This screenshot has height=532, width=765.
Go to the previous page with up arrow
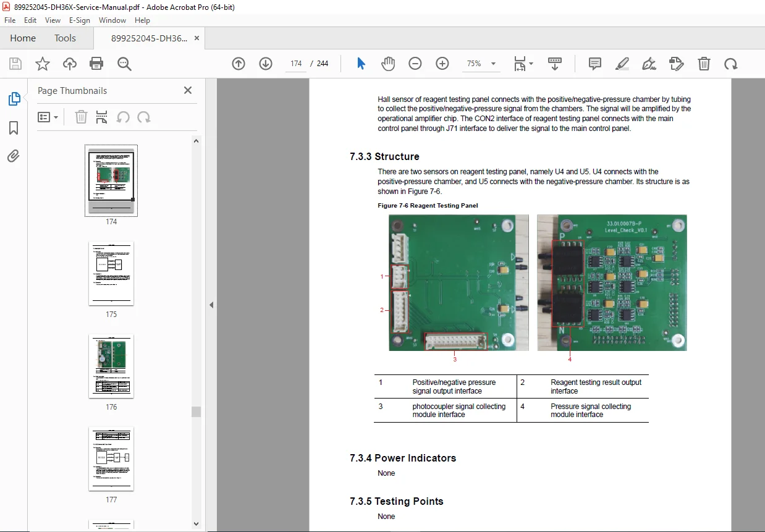click(239, 64)
